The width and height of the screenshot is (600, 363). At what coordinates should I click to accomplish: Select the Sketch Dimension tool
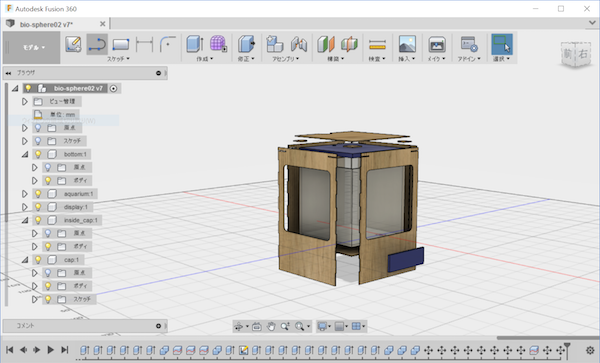(x=144, y=44)
